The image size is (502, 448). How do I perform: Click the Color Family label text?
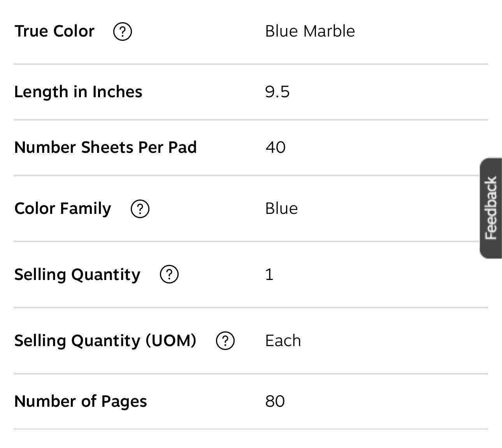click(63, 208)
